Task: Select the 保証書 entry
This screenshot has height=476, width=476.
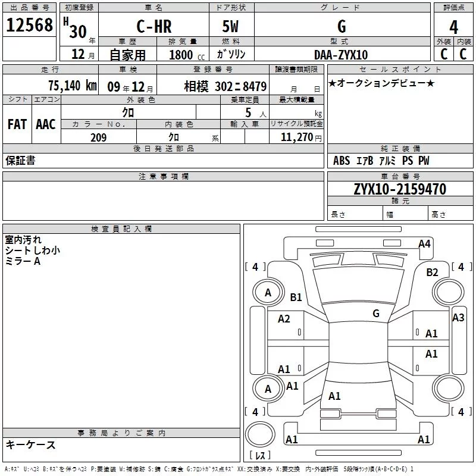Action: point(20,161)
